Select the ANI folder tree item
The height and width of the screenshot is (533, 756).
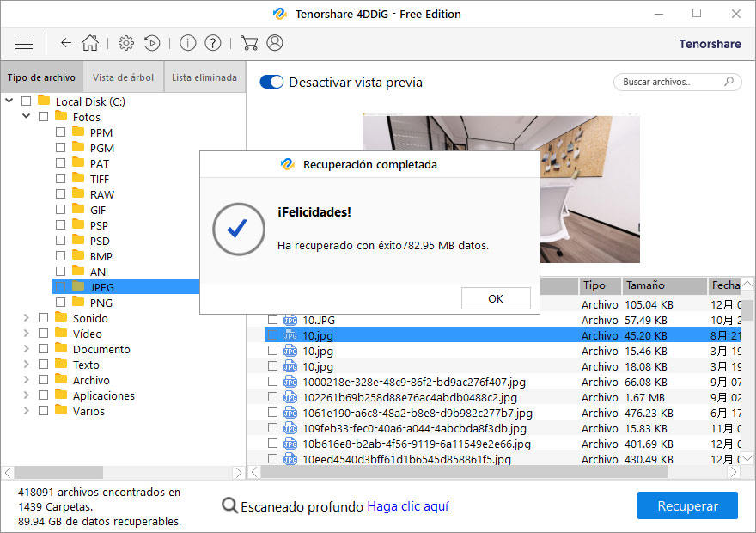(99, 272)
